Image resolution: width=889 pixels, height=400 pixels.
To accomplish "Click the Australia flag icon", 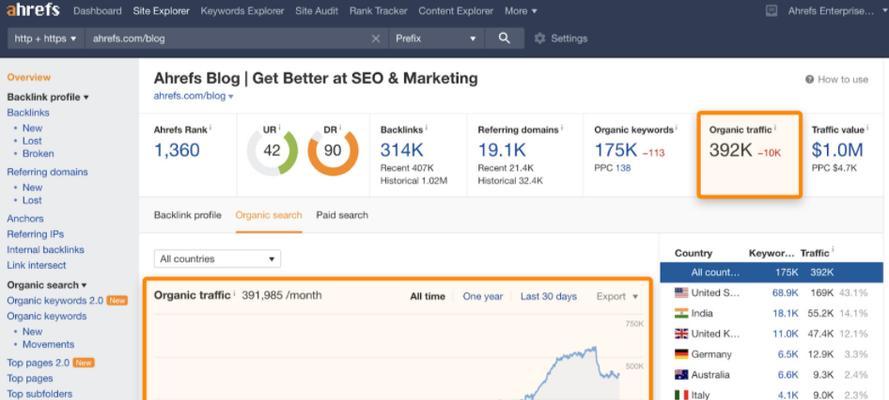I will point(681,375).
